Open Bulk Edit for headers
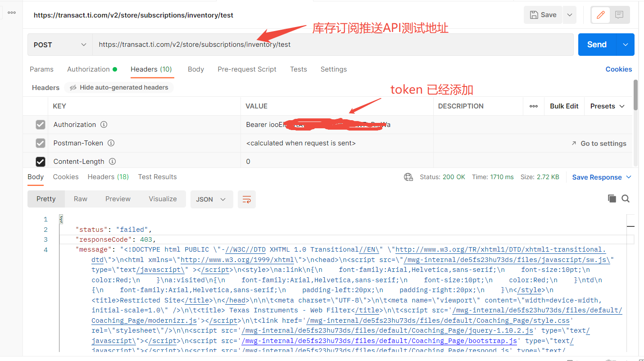Image resolution: width=644 pixels, height=361 pixels. pyautogui.click(x=564, y=106)
